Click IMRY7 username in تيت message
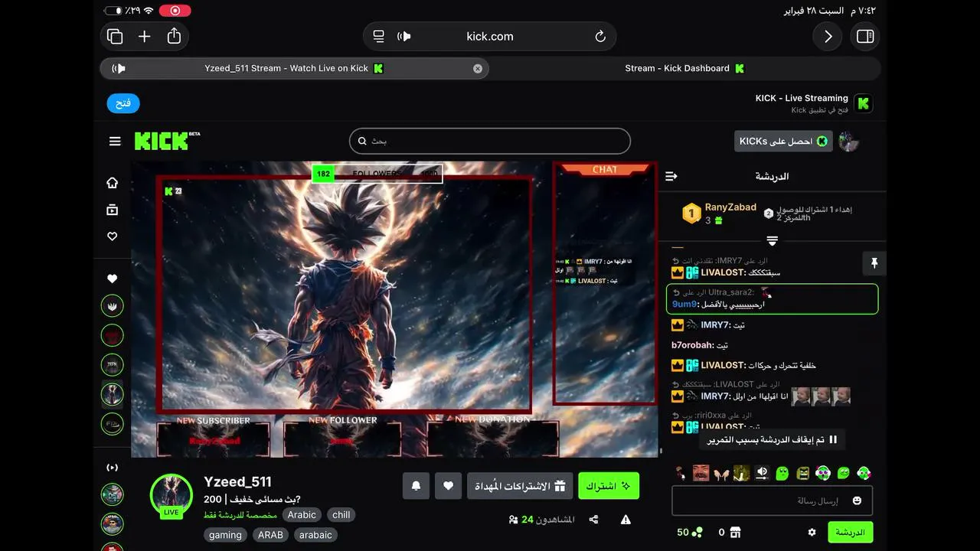This screenshot has height=551, width=980. (x=714, y=324)
